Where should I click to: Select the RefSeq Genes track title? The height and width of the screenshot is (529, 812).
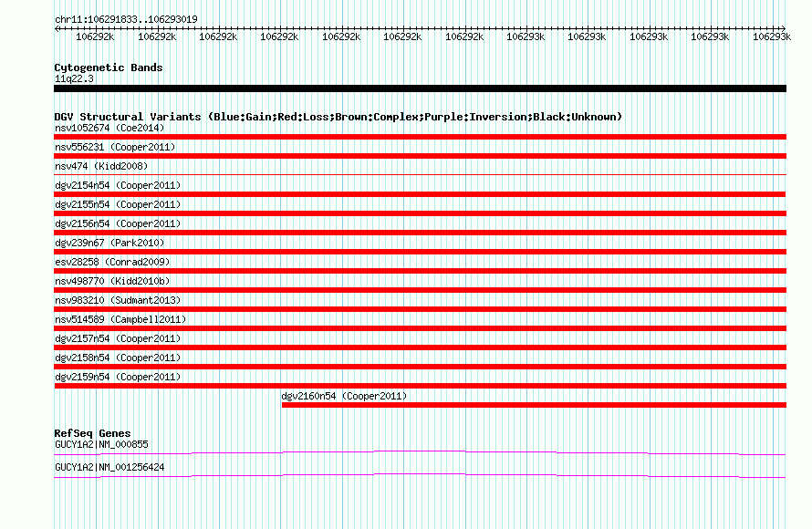[x=92, y=433]
